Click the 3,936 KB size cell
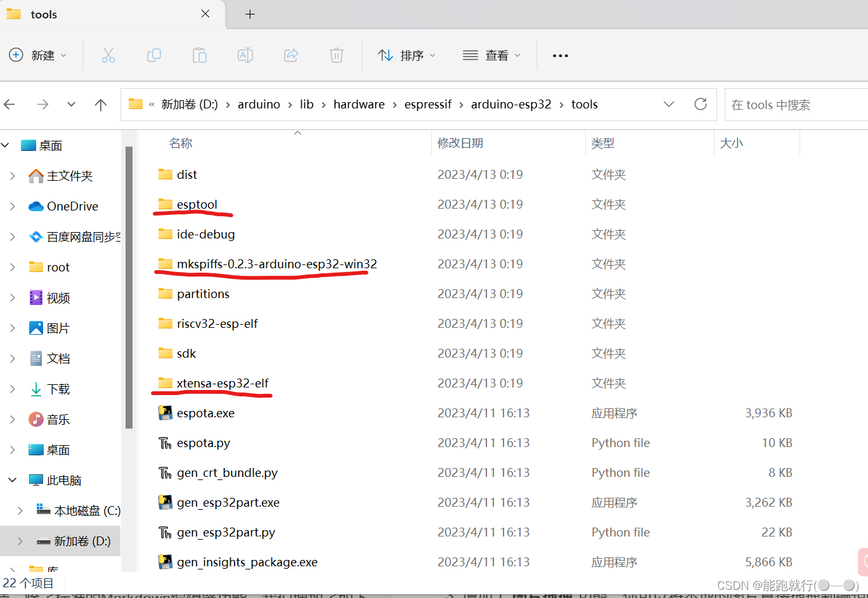This screenshot has height=598, width=868. (768, 413)
